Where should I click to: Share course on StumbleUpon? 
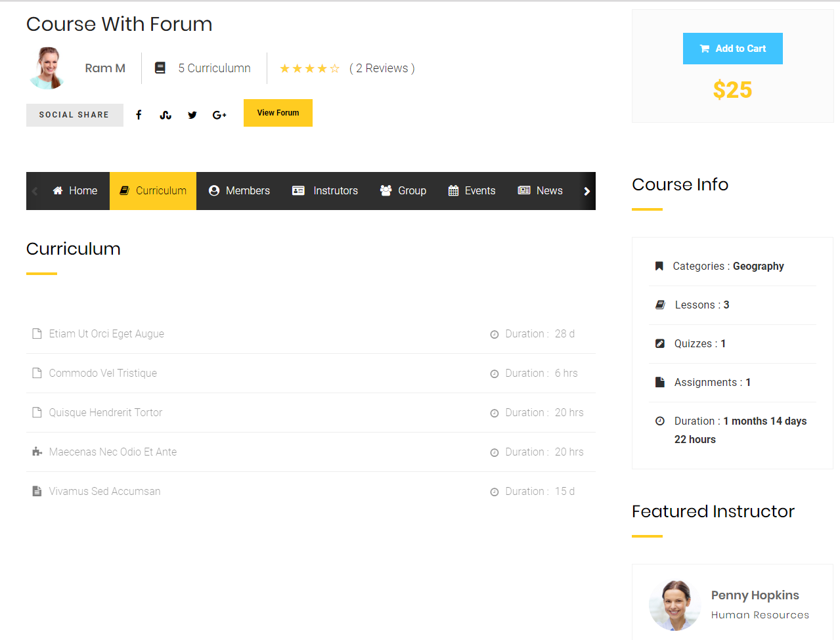[x=166, y=115]
